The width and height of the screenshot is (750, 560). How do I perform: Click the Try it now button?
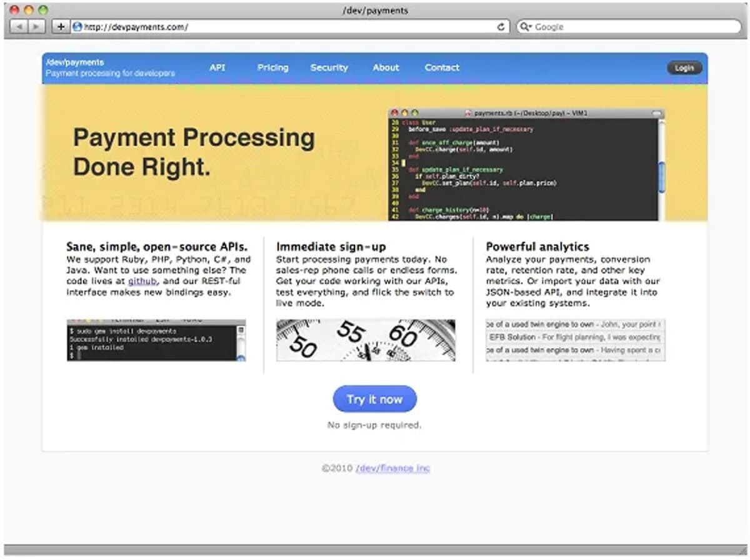tap(375, 399)
